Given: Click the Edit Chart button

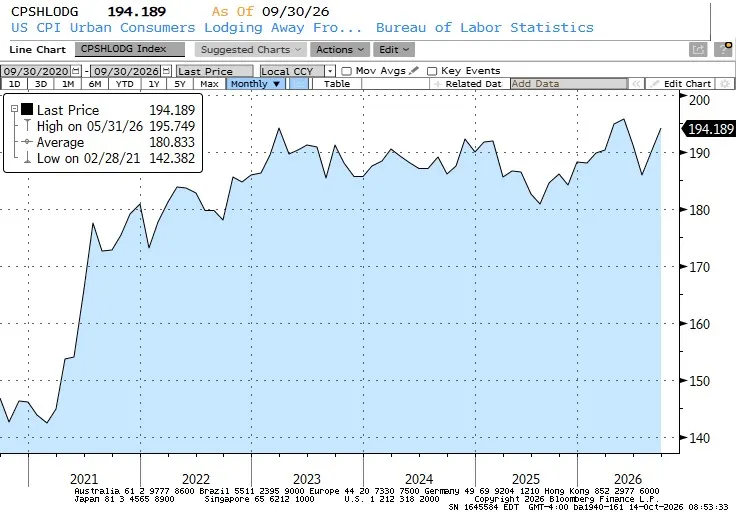Looking at the screenshot, I should [681, 84].
